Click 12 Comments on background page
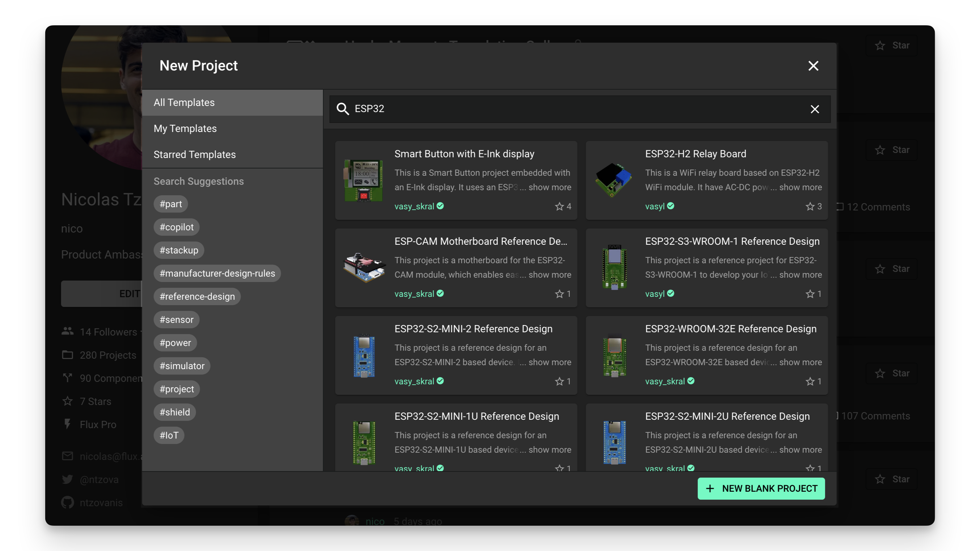Image resolution: width=980 pixels, height=551 pixels. point(878,207)
